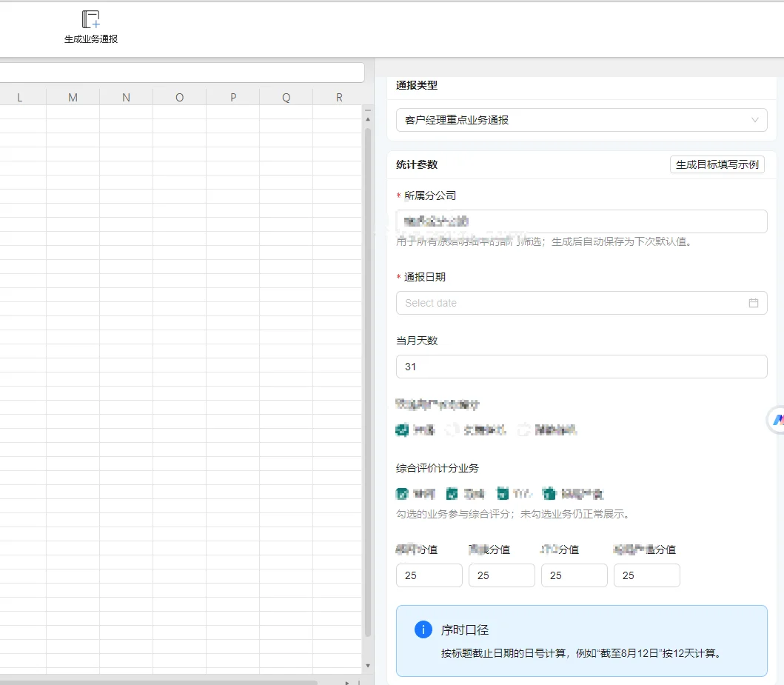This screenshot has width=784, height=685.
Task: Click the fourth 分值 score box
Action: click(646, 575)
